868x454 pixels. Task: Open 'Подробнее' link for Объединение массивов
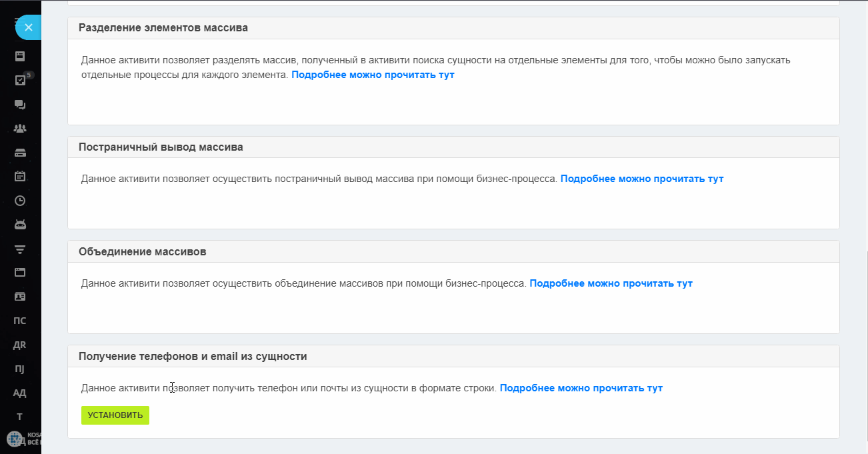coord(611,283)
